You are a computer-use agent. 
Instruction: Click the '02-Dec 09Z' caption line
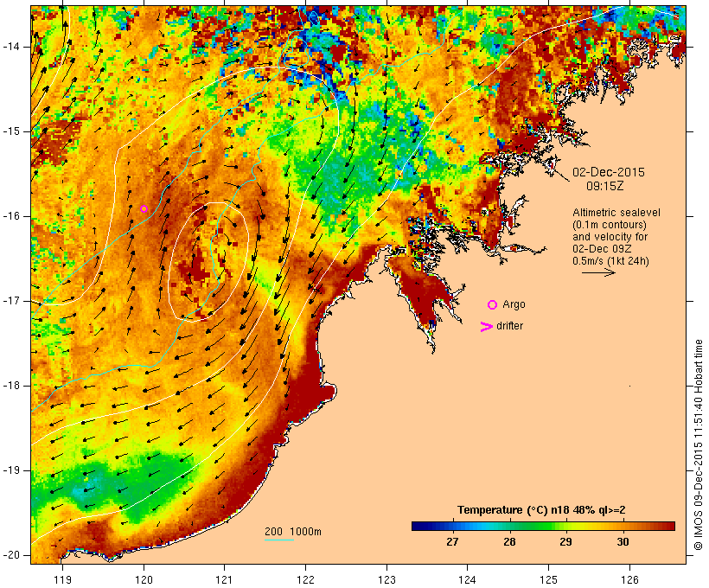(x=602, y=249)
